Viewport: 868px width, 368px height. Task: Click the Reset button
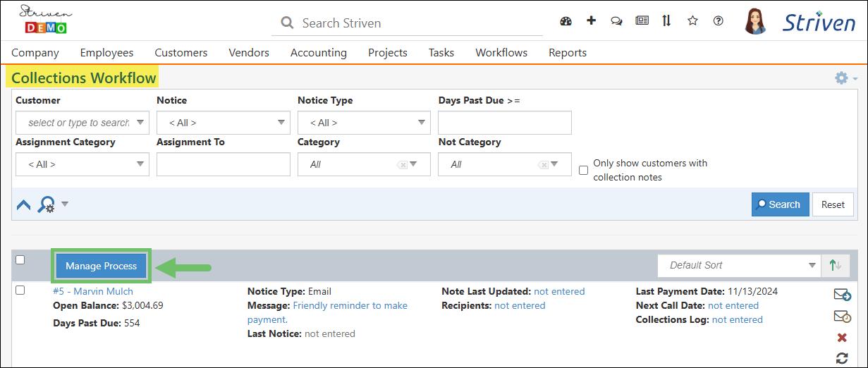coord(833,204)
